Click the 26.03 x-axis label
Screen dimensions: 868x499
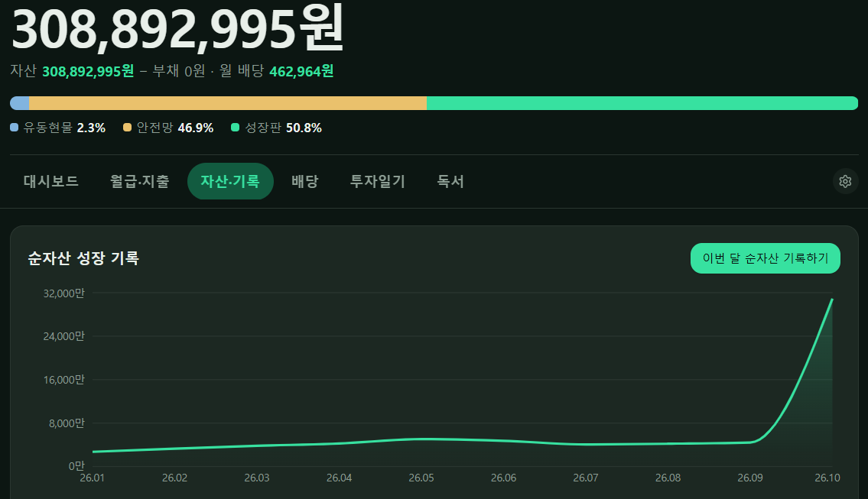[257, 478]
